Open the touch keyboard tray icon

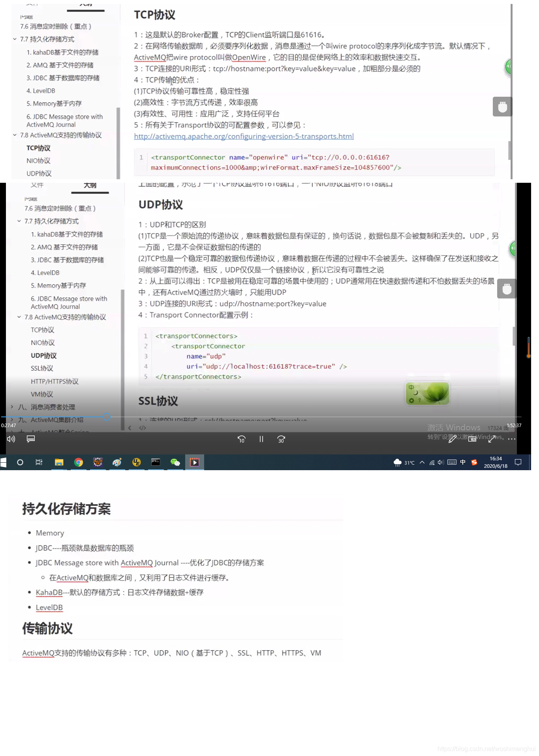[452, 462]
